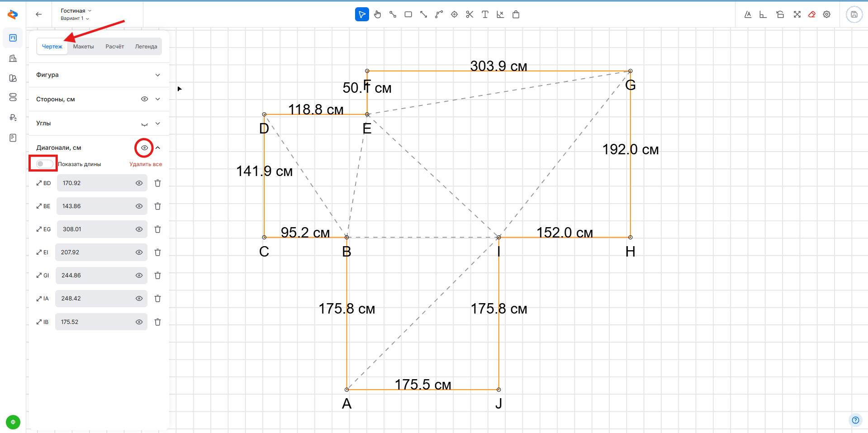
Task: Click the red eraser icon
Action: click(812, 14)
